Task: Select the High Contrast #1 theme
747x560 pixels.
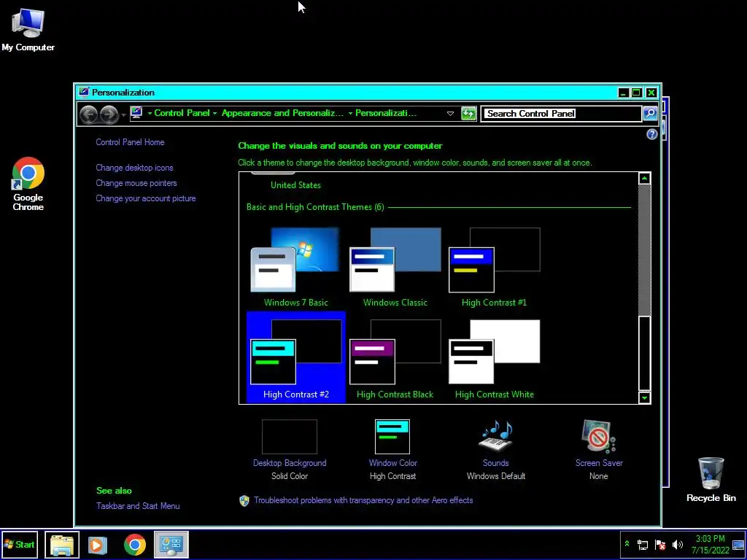Action: coord(494,267)
